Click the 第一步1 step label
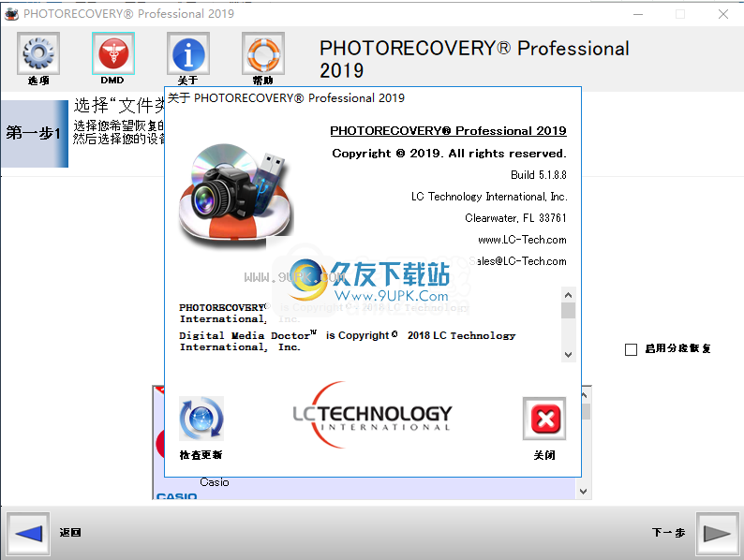Viewport: 744px width, 560px height. [34, 133]
